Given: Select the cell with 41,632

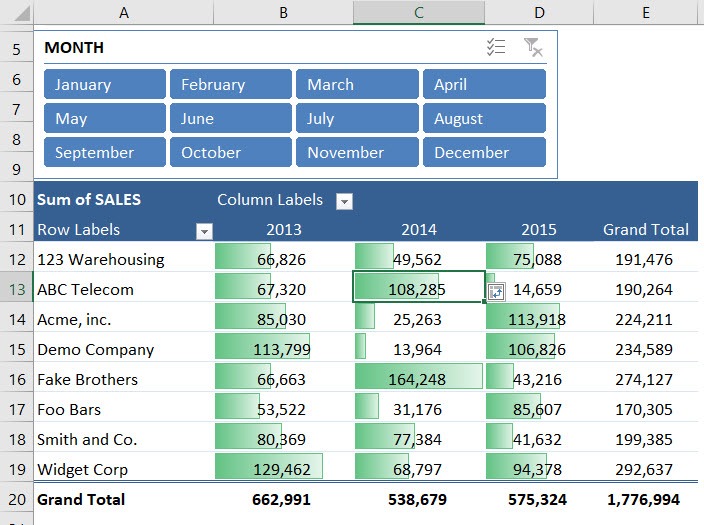Looking at the screenshot, I should [x=539, y=439].
